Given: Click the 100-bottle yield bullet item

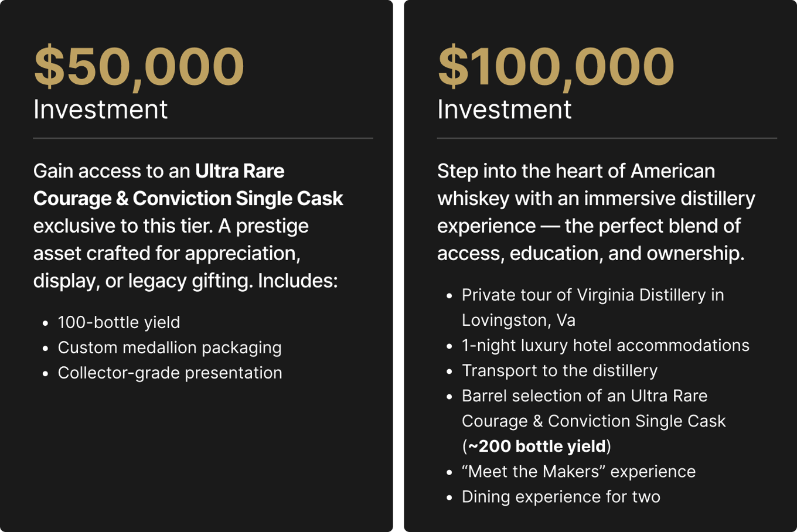Looking at the screenshot, I should point(119,322).
